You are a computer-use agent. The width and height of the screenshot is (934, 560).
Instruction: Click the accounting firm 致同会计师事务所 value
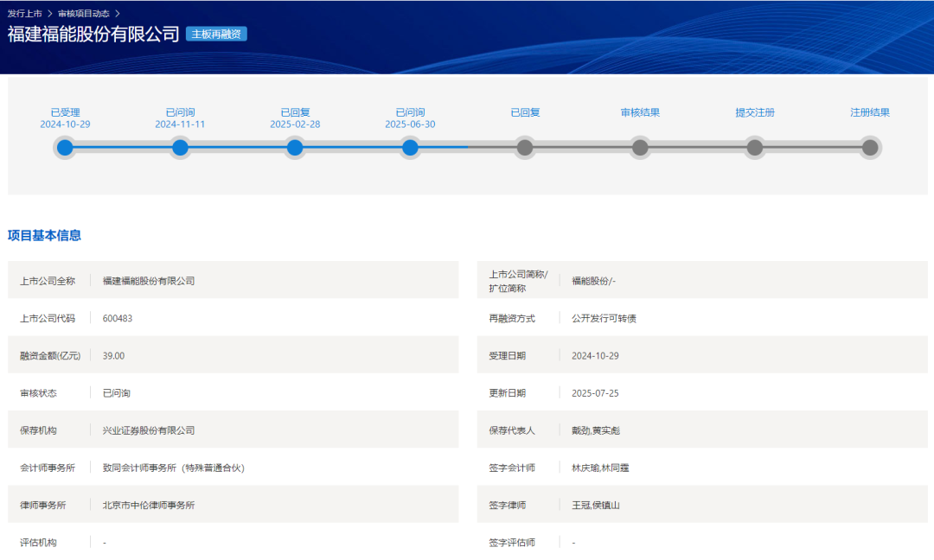173,468
